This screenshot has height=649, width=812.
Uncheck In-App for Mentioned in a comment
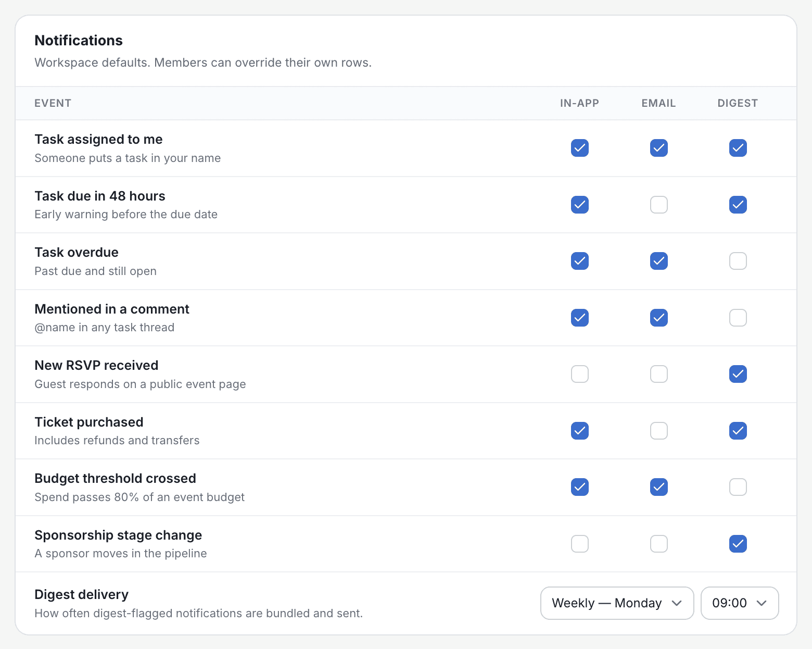(x=580, y=318)
